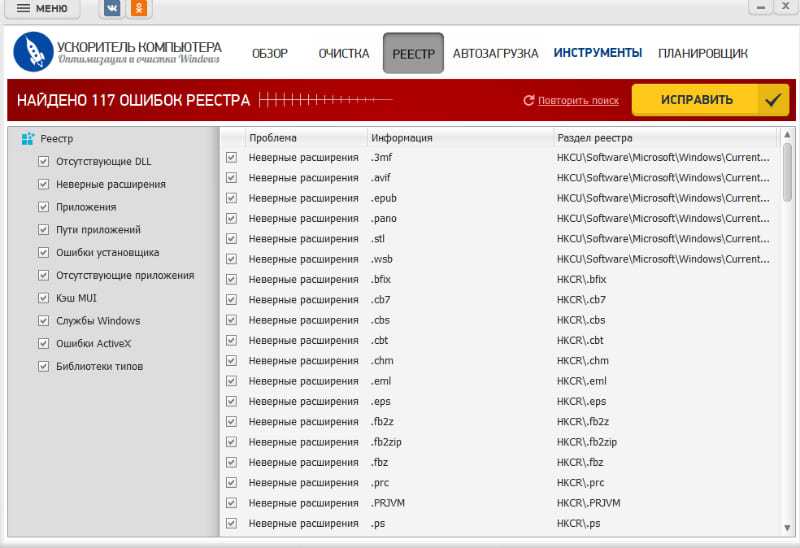Select the .eml extension cell
Viewport: 800px width, 548px height.
tap(381, 381)
